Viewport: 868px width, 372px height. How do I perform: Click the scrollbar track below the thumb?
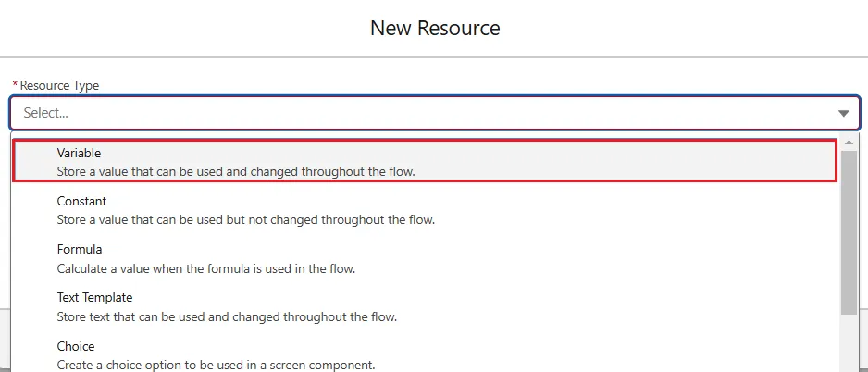coord(849,342)
